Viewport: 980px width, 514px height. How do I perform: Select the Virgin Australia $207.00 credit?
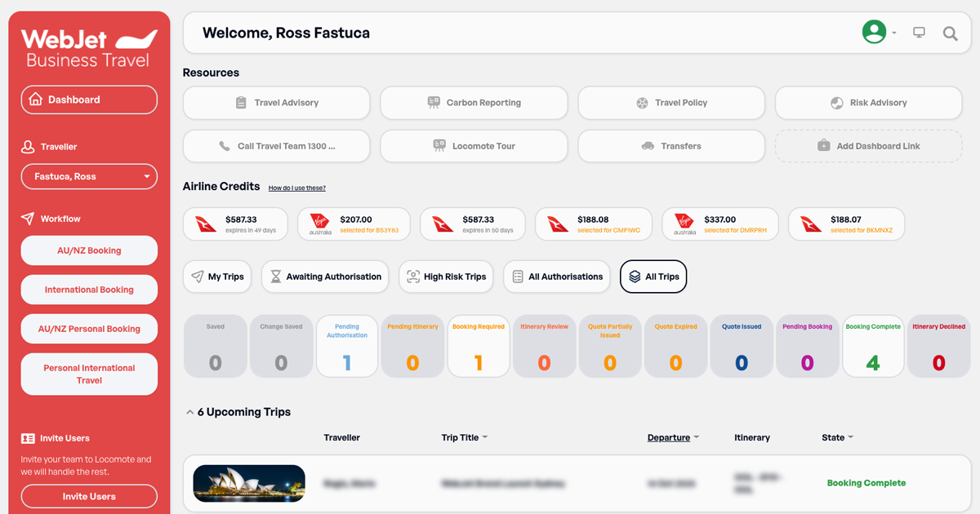pyautogui.click(x=354, y=224)
